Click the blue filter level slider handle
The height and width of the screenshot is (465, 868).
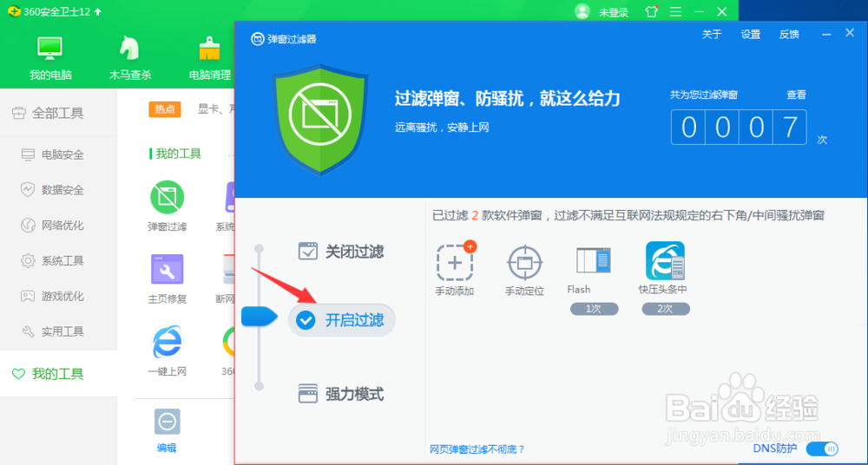point(259,316)
